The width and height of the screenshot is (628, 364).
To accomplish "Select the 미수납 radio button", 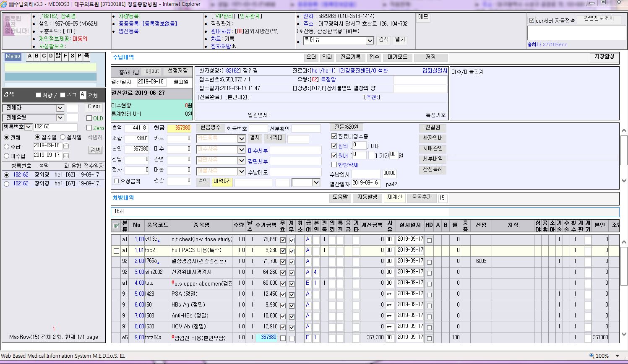I will [6, 156].
